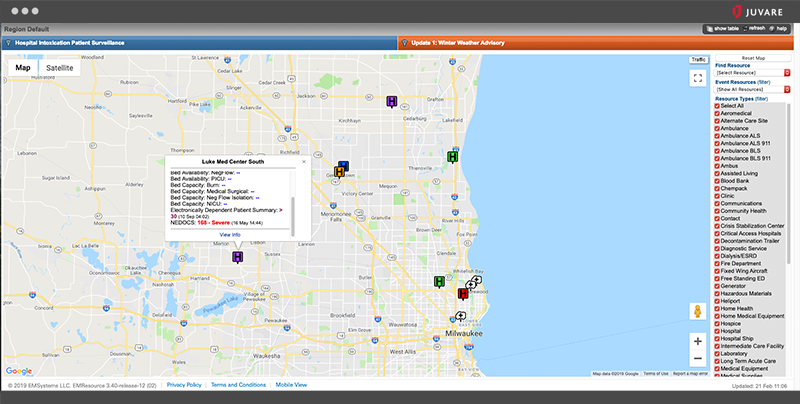Click the icon on Hospital Intoxication Patient Surveillance banner

pos(8,43)
